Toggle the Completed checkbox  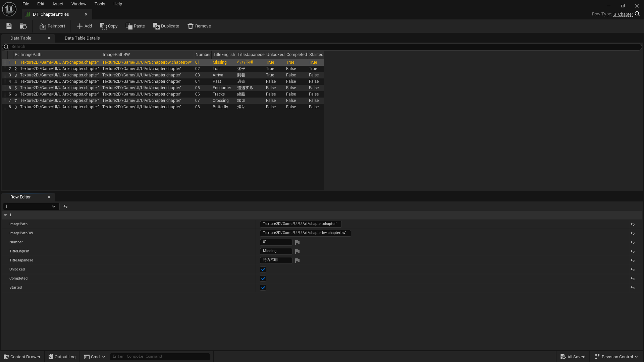263,279
